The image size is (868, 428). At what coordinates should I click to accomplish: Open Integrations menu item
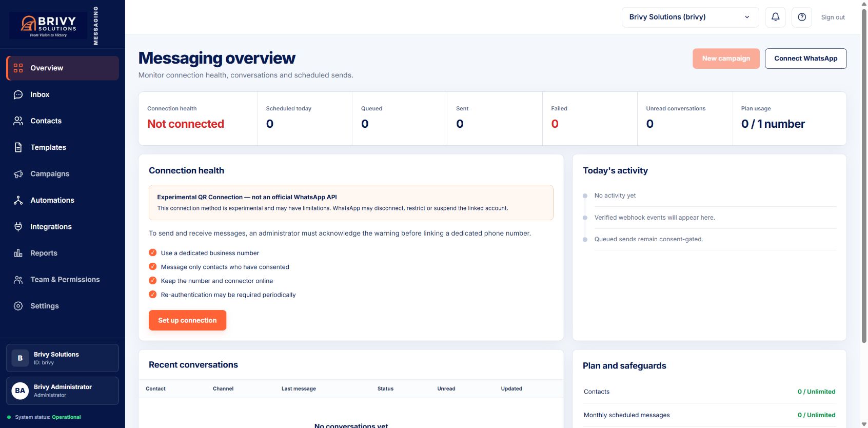click(63, 226)
